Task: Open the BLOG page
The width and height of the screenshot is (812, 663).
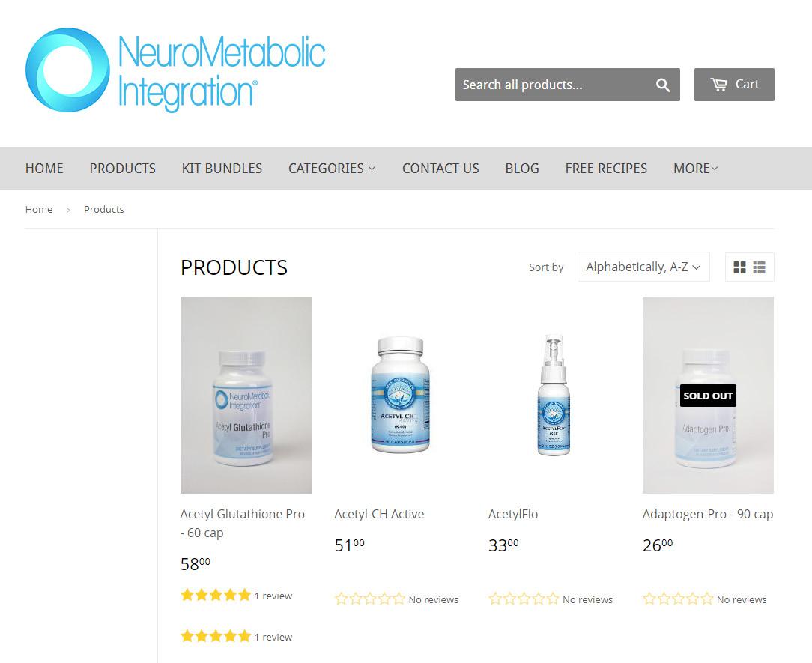Action: pos(522,169)
